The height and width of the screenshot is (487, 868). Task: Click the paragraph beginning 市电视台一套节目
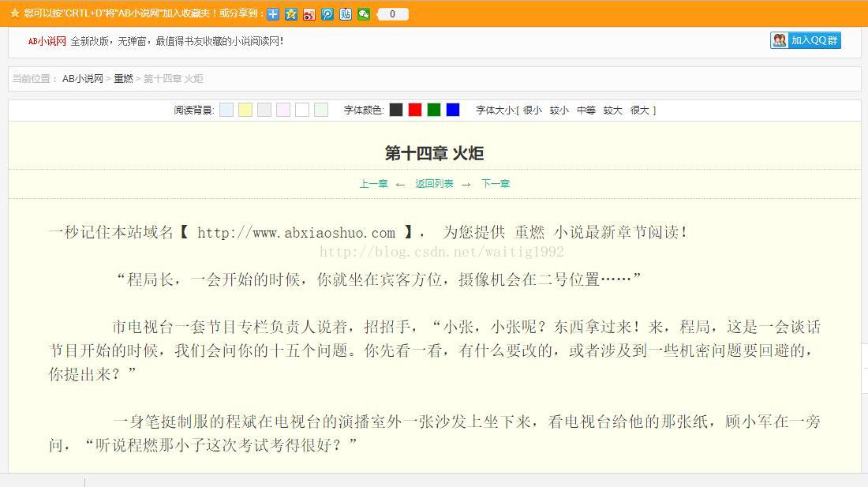pos(435,350)
